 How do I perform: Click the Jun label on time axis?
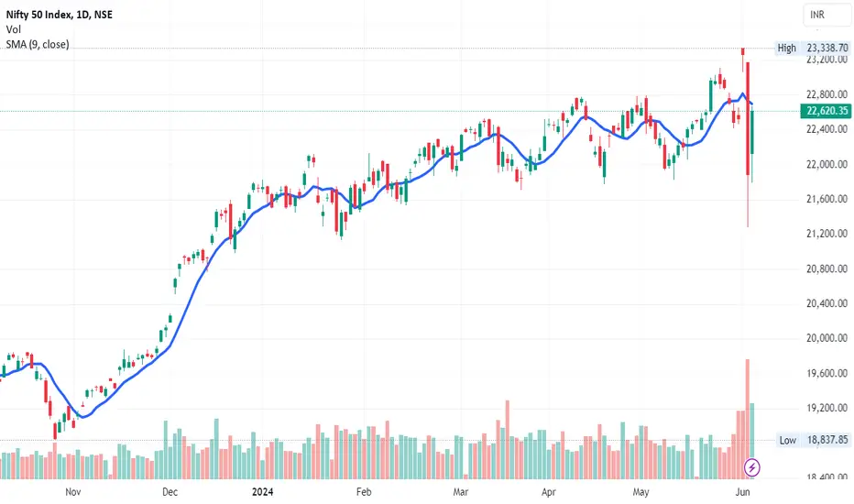[743, 492]
